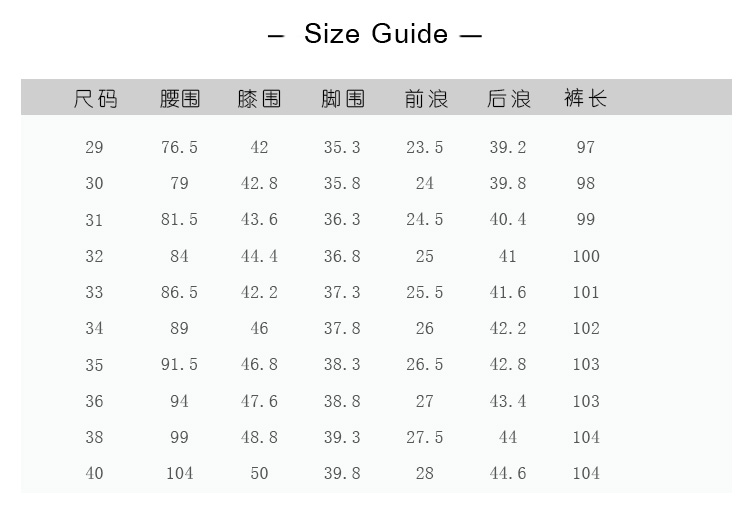
Task: Click the 腰围 column header
Action: (180, 99)
